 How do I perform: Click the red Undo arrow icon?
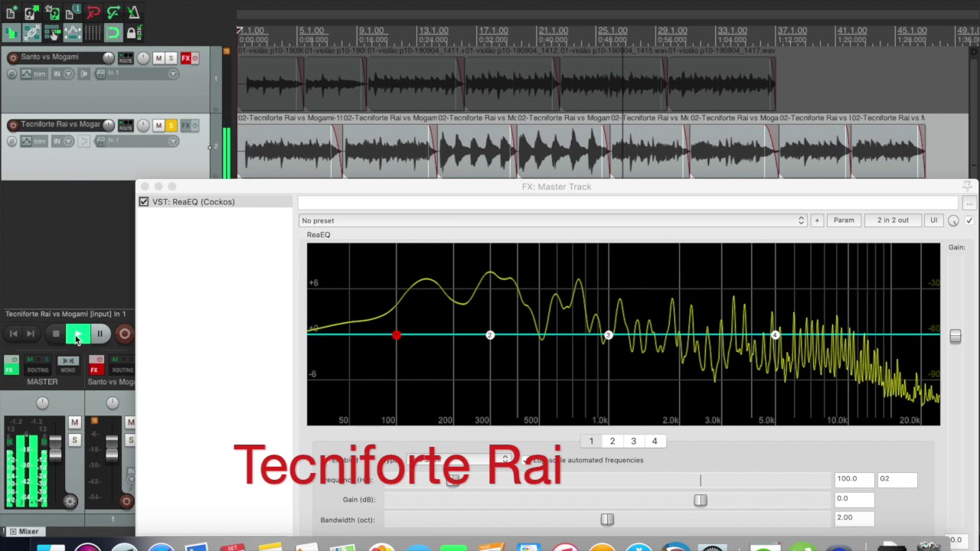coord(93,13)
